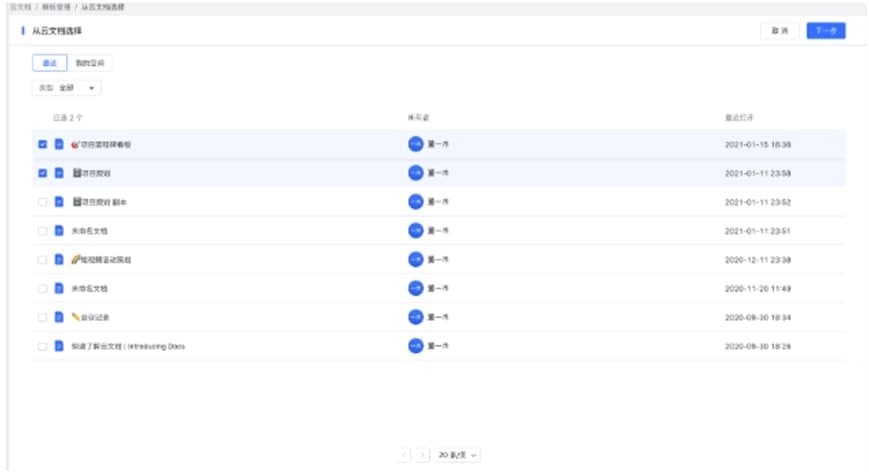Viewport: 869px width, 473px height.
Task: Click document icon of row dated 2020-12-11 23:38
Action: [59, 260]
